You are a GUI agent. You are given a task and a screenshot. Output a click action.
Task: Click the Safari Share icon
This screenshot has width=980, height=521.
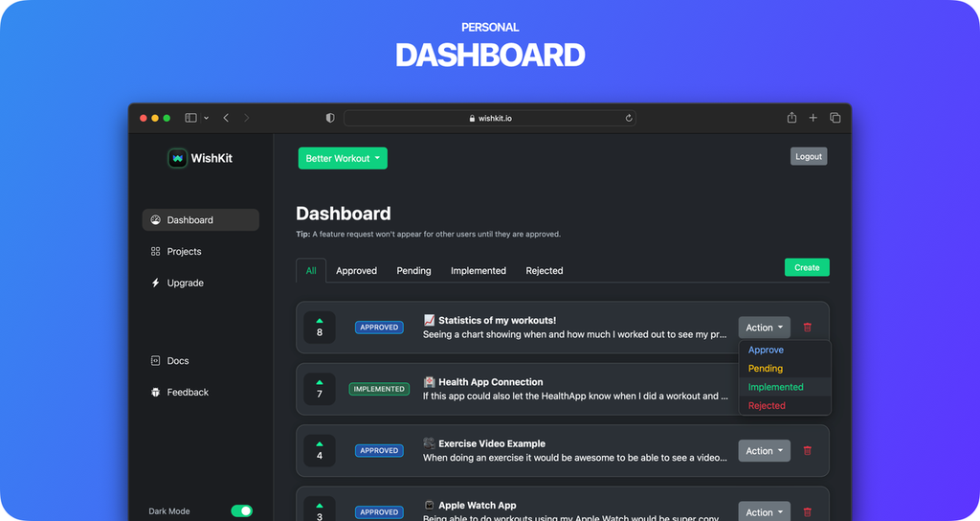[791, 118]
